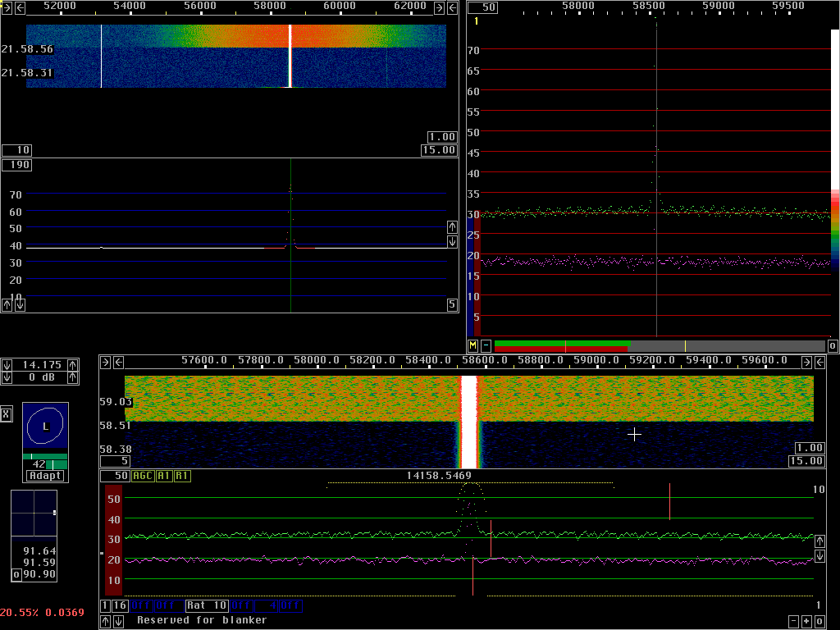Click the o button right of the plus button

[x=819, y=622]
